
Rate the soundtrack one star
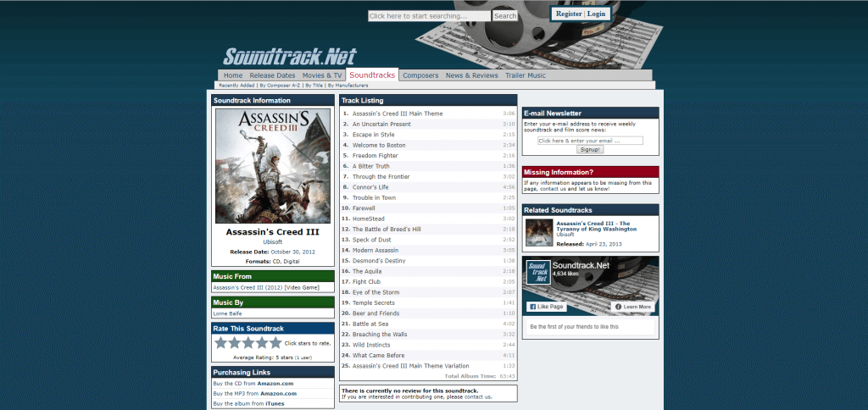click(221, 343)
